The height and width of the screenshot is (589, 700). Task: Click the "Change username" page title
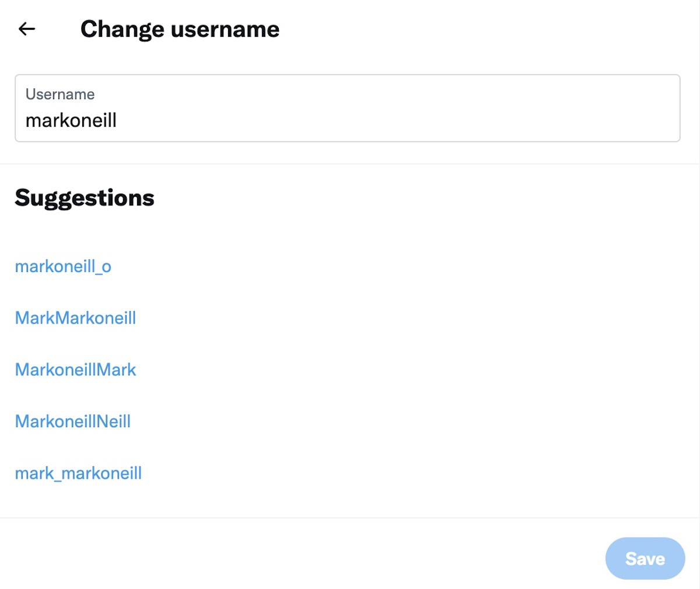(x=180, y=29)
